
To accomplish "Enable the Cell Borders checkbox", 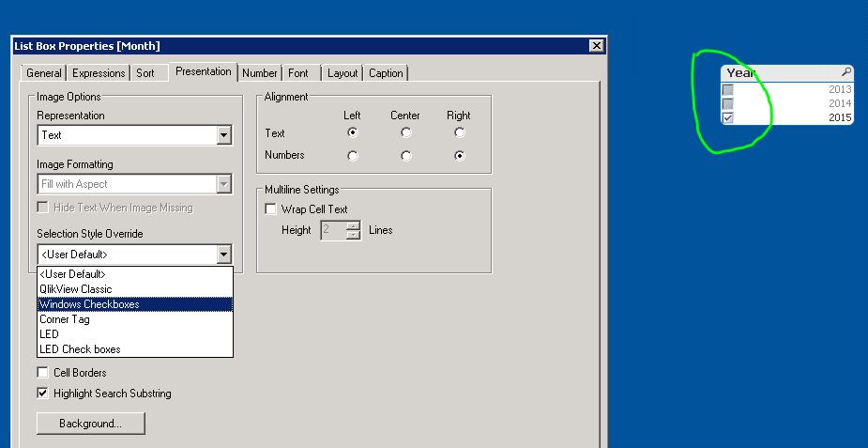I will 42,372.
